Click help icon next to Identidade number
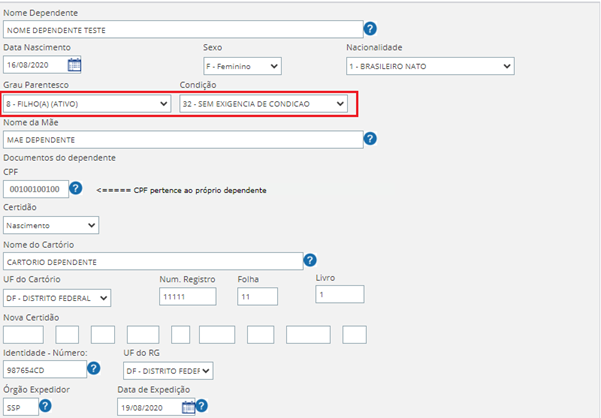The height and width of the screenshot is (418, 601). [x=93, y=369]
